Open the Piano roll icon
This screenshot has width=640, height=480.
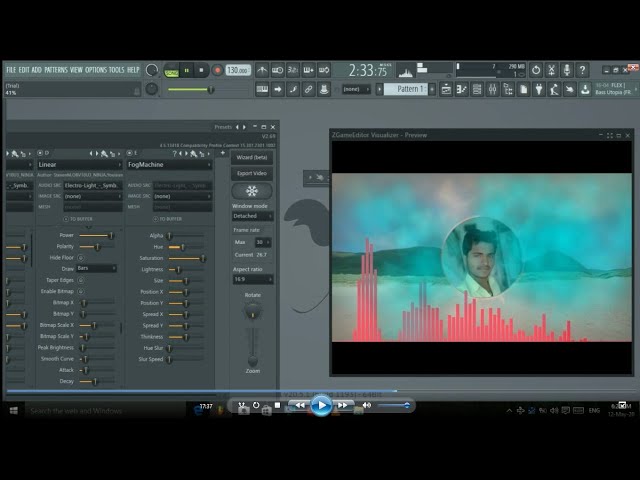click(x=462, y=89)
